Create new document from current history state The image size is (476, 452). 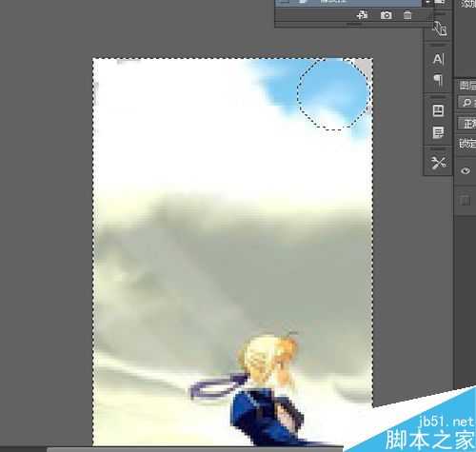[362, 15]
